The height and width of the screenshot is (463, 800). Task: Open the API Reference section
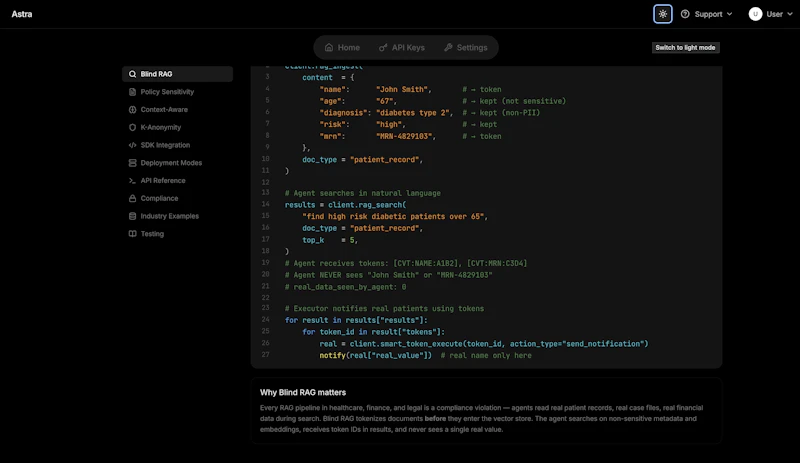[177, 181]
